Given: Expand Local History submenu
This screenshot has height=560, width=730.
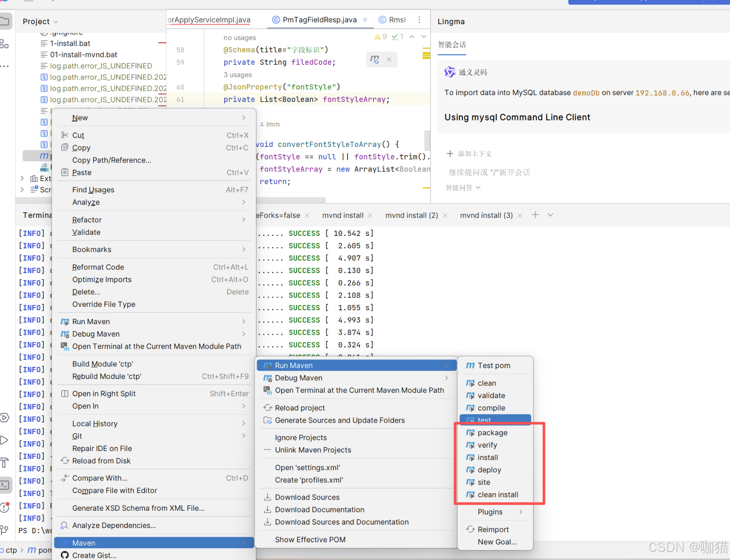Looking at the screenshot, I should pyautogui.click(x=154, y=424).
